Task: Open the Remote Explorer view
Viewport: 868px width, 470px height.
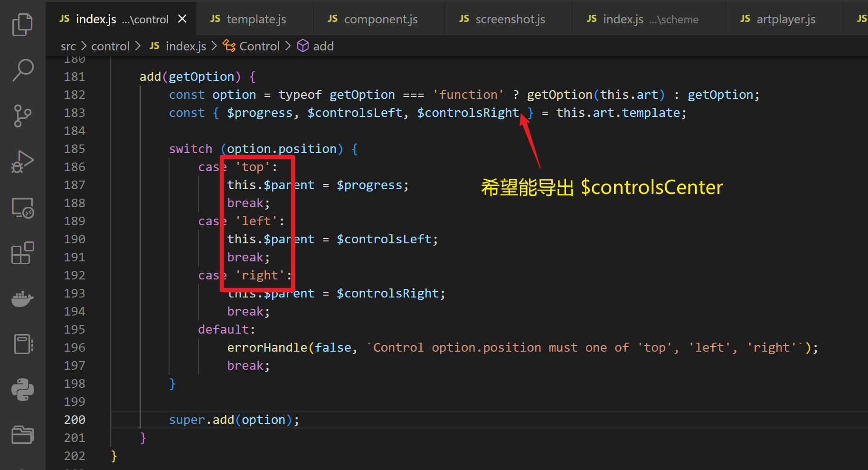Action: click(x=22, y=208)
